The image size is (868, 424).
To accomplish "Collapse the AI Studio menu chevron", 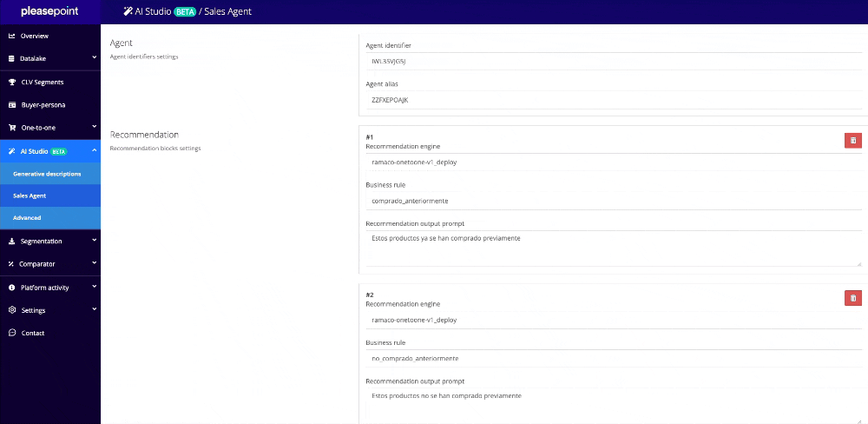I will pyautogui.click(x=94, y=150).
